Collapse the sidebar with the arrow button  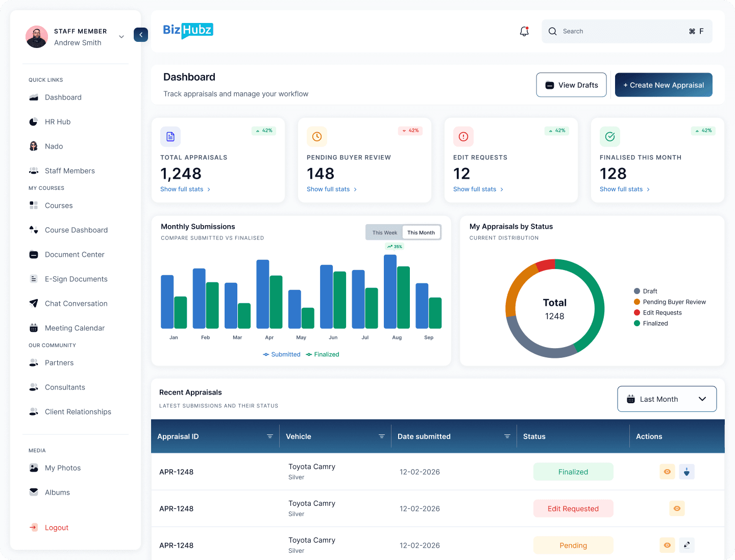coord(141,35)
